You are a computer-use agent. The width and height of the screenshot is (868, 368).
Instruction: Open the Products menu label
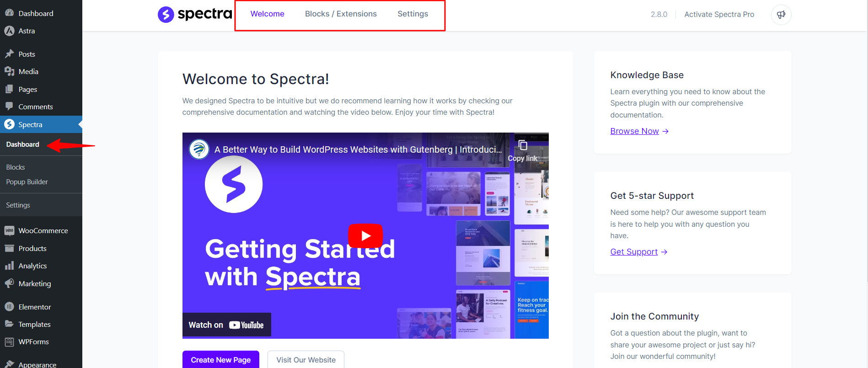coord(32,248)
